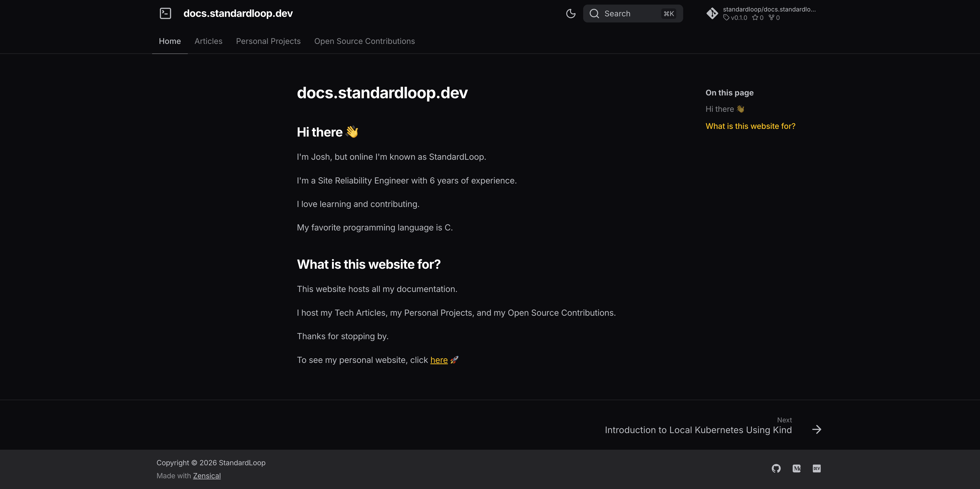Click the docs.standardloop.dev header site title
This screenshot has width=980, height=489.
click(x=238, y=13)
